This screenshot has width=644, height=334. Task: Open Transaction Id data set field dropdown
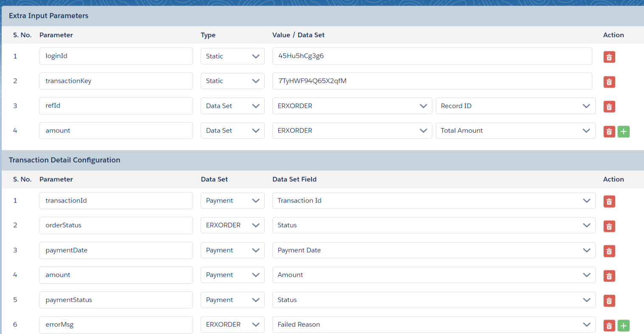pyautogui.click(x=434, y=201)
